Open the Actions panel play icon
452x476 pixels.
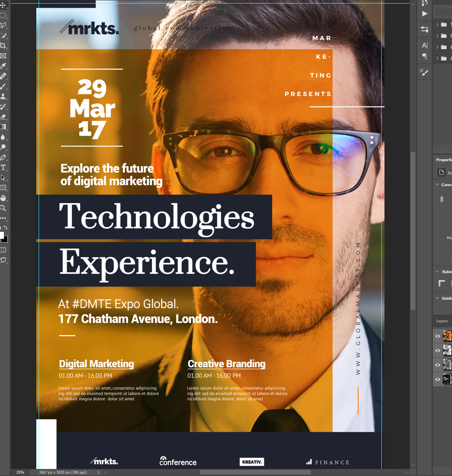[425, 14]
